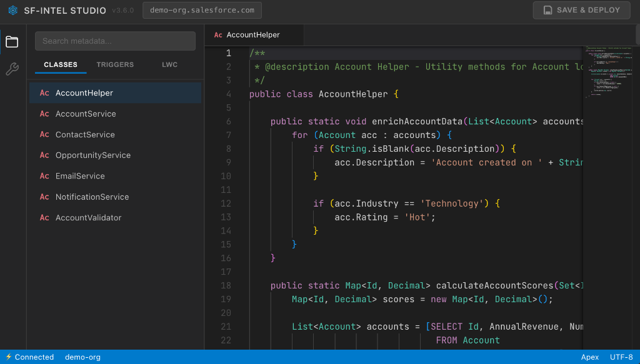The width and height of the screenshot is (640, 364).
Task: Switch to the CLASSES tab
Action: click(60, 64)
